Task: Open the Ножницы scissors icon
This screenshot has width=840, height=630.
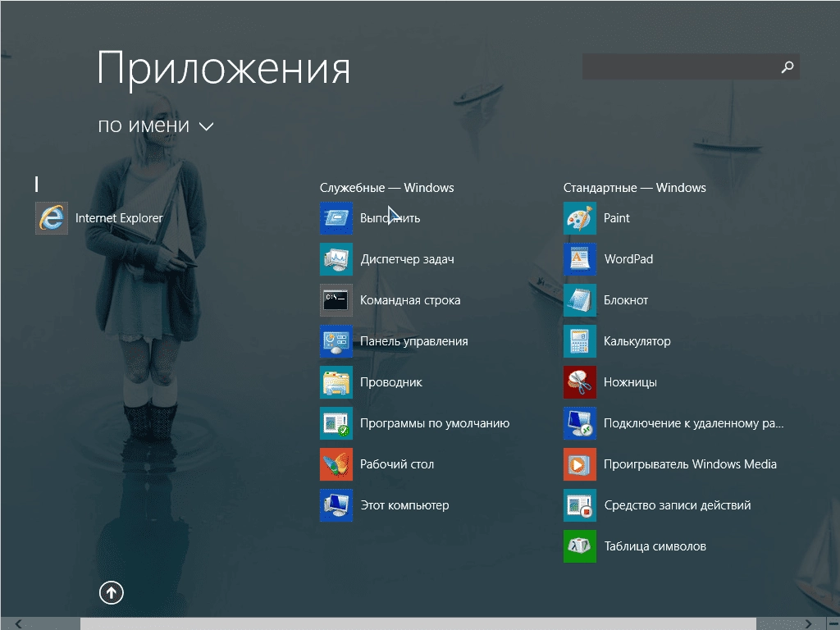Action: [x=580, y=382]
